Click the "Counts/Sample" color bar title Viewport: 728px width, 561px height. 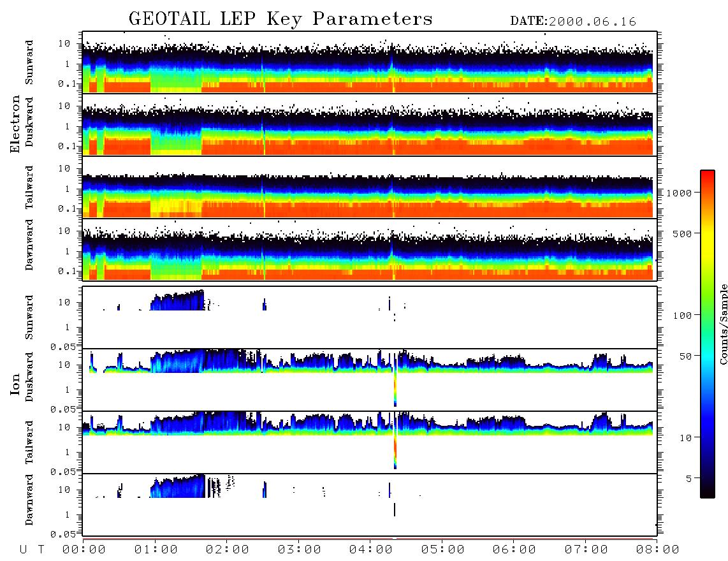pos(724,324)
